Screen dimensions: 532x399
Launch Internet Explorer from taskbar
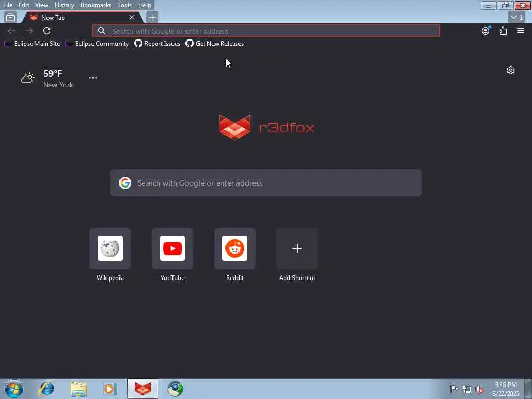[x=46, y=389]
